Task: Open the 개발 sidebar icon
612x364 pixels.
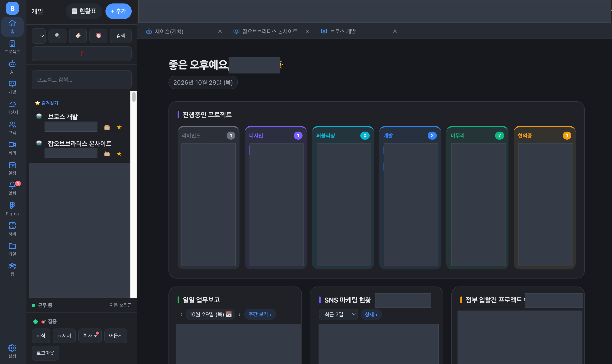Action: [12, 87]
